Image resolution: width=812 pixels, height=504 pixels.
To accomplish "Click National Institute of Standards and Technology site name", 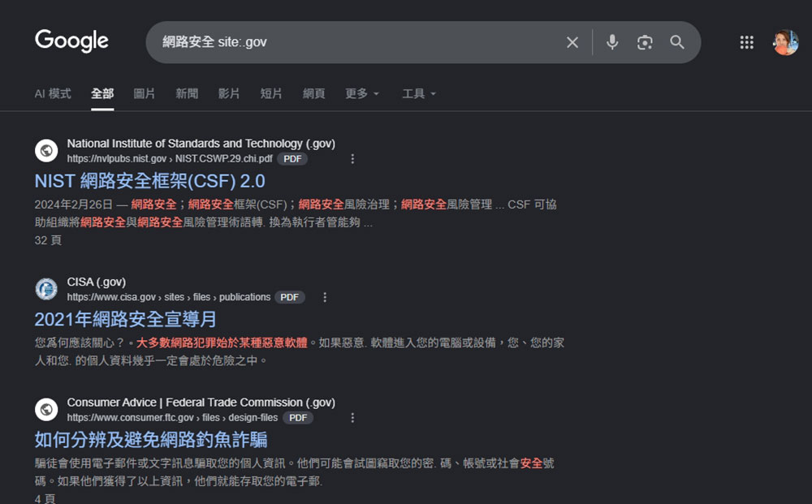I will point(201,144).
